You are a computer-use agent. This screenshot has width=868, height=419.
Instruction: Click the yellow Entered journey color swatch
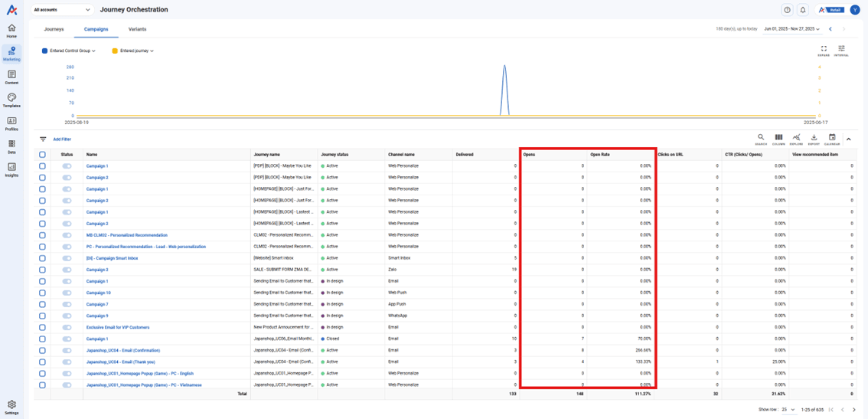(x=115, y=51)
